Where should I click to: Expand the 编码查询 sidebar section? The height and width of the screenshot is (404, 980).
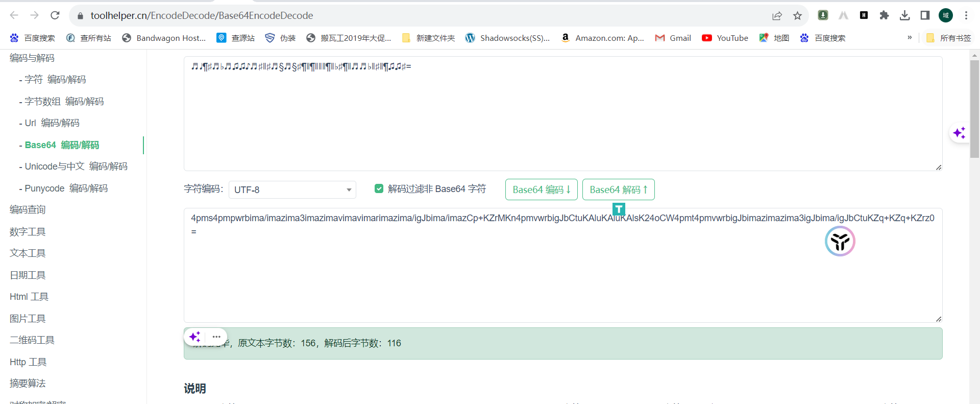[x=28, y=209]
